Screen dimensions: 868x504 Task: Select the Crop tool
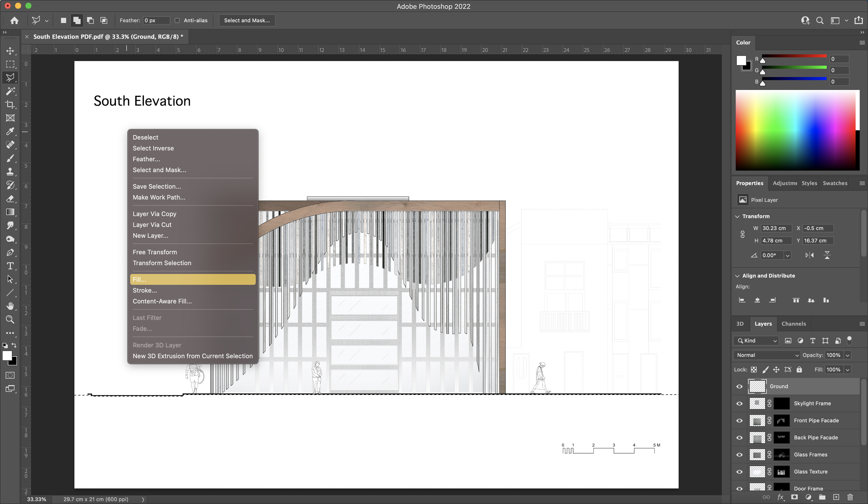(x=10, y=105)
